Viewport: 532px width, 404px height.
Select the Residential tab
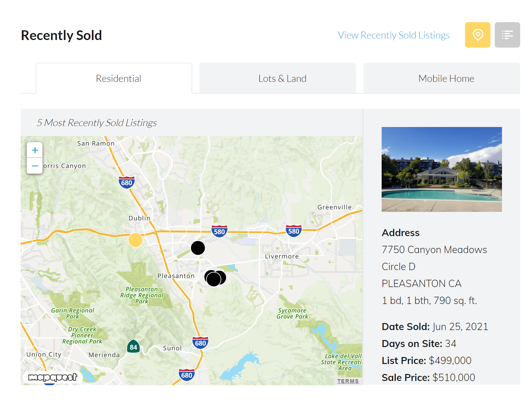point(118,78)
